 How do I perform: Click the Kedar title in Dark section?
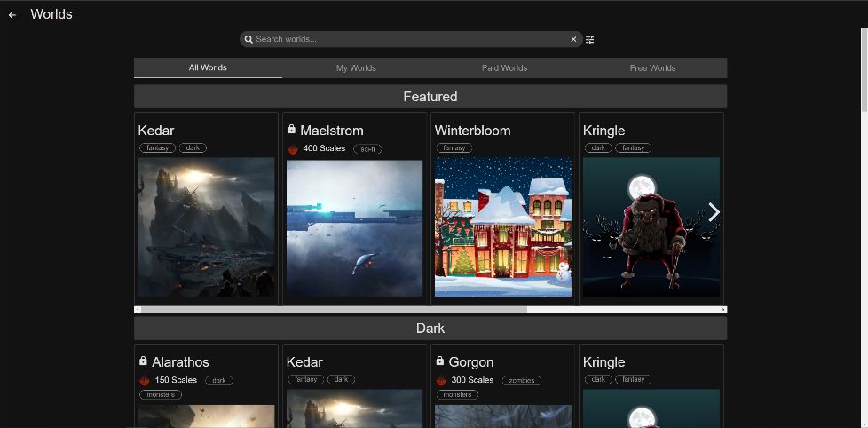coord(304,362)
